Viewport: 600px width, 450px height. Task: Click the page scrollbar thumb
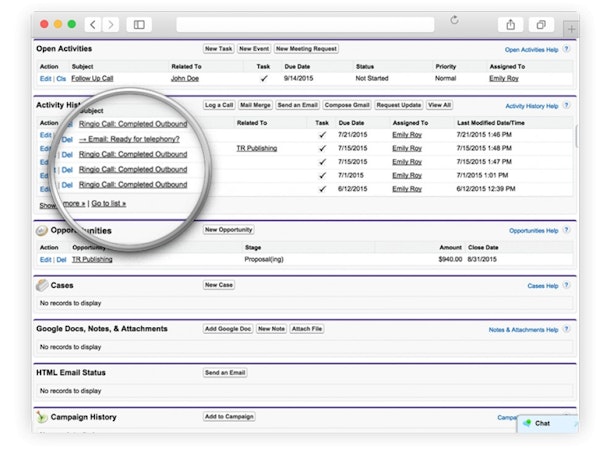[577, 135]
